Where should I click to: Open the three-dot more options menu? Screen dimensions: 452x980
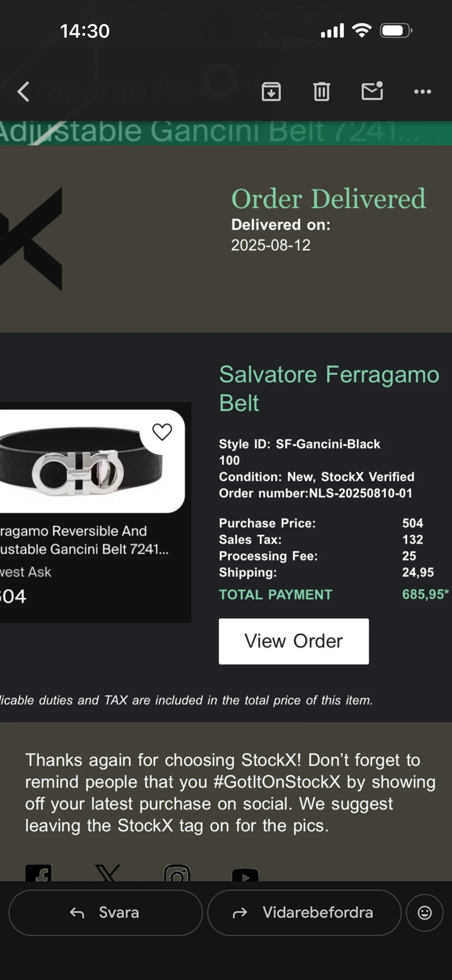422,91
